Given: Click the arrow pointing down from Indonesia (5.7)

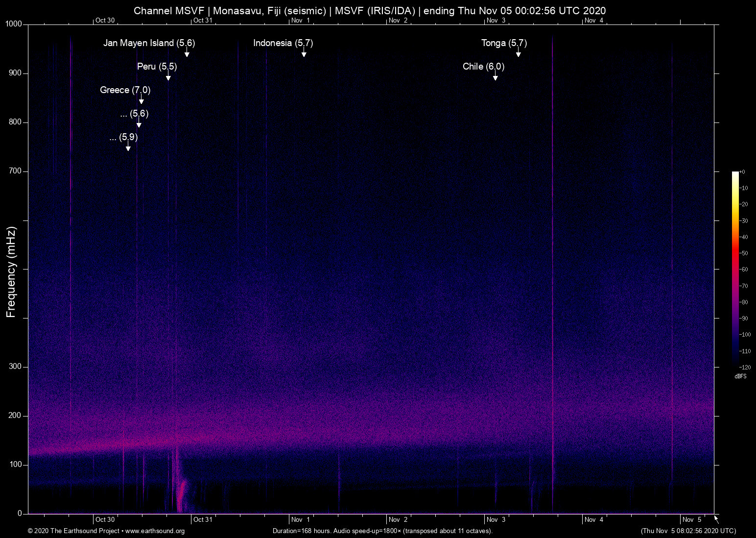Looking at the screenshot, I should click(x=304, y=53).
